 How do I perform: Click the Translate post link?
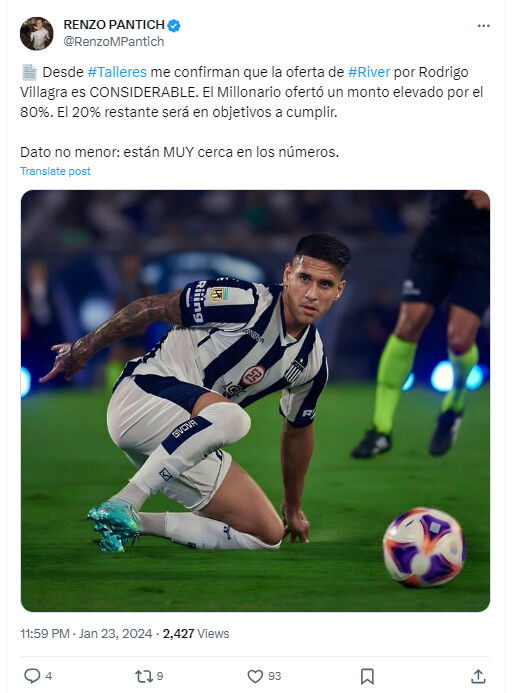click(55, 171)
